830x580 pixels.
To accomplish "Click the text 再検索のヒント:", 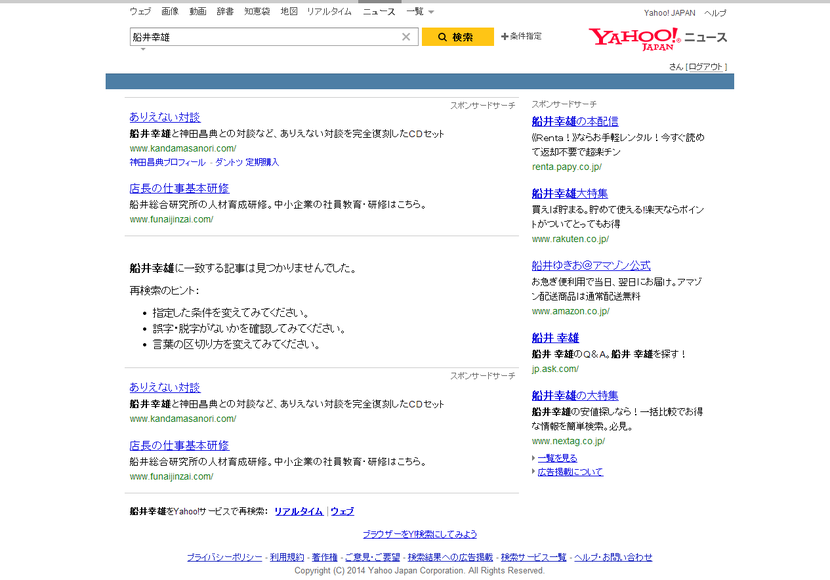I will pos(164,291).
